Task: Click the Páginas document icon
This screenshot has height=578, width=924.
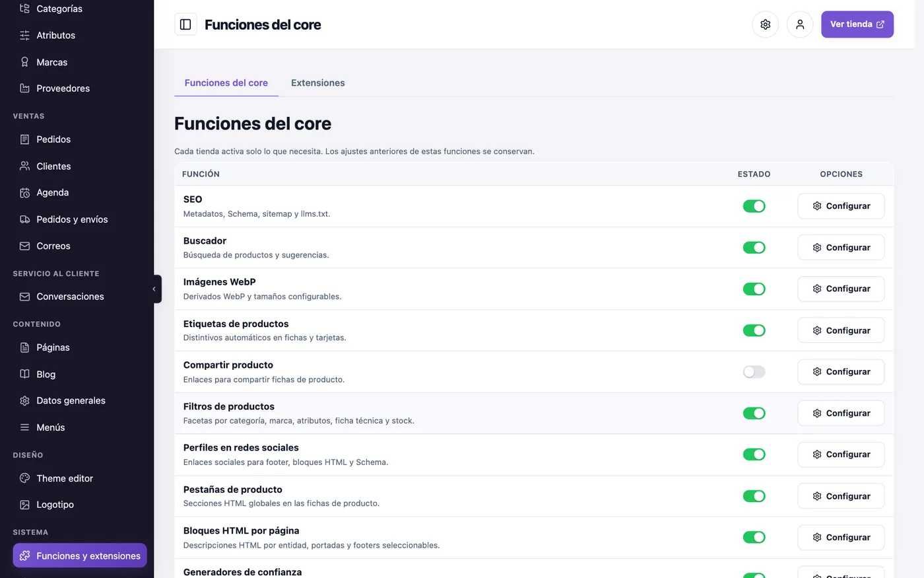Action: (x=24, y=347)
